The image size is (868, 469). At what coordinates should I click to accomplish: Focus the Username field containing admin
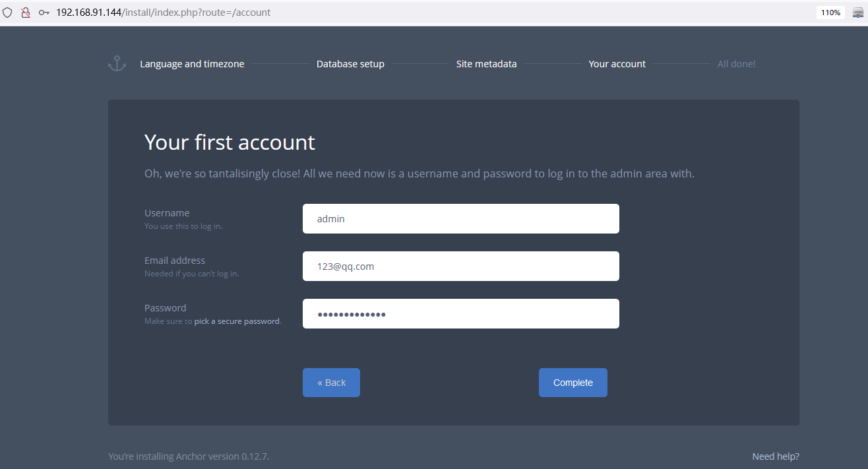(461, 218)
